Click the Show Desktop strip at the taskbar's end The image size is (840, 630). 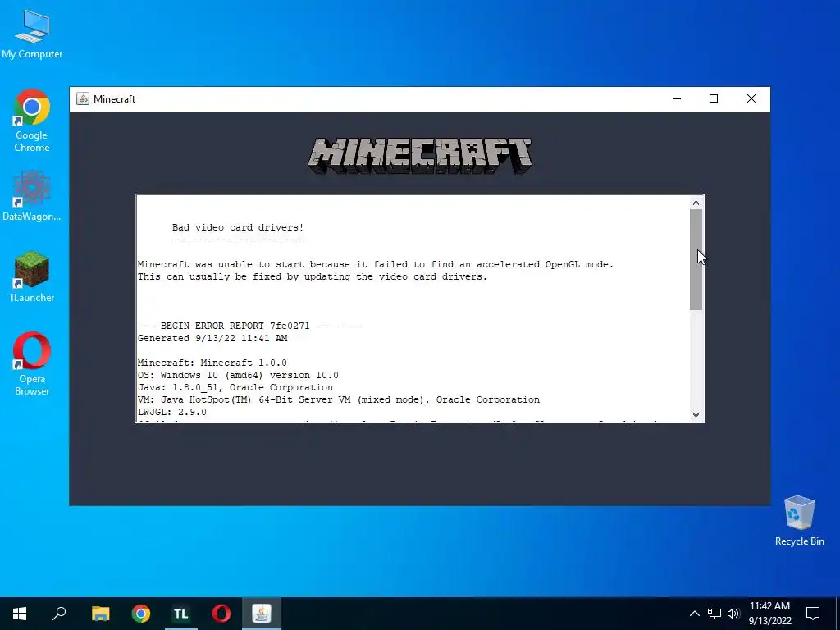click(838, 614)
